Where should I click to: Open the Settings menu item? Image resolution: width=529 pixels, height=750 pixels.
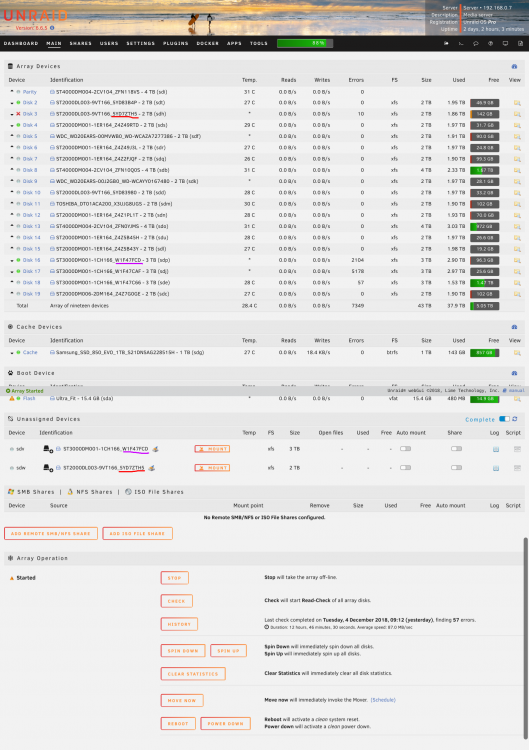pyautogui.click(x=141, y=44)
